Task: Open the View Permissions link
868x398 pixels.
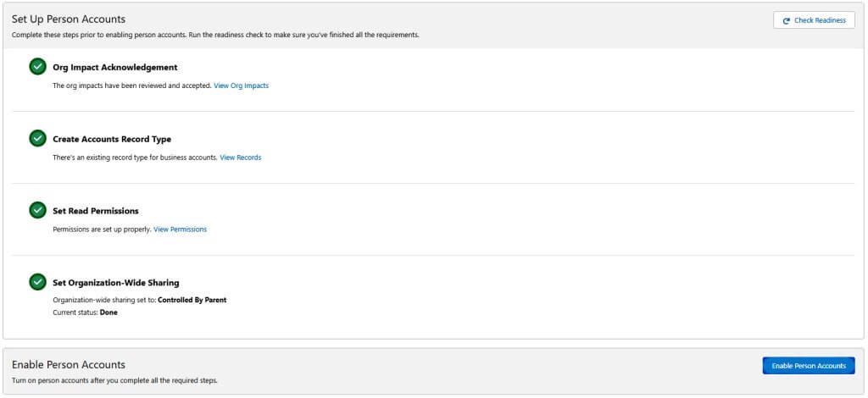Action: [x=180, y=229]
